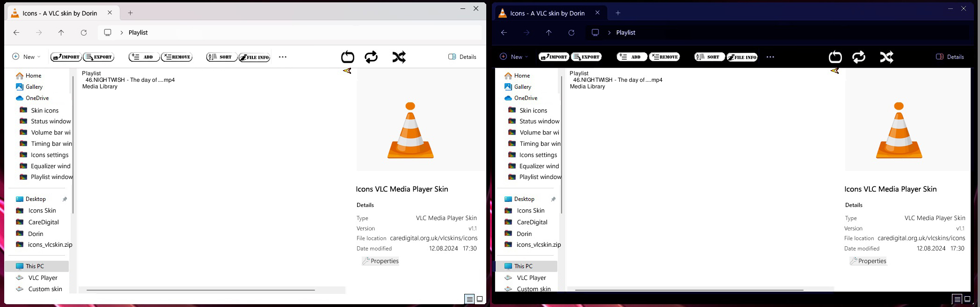Click the playlist horizontal scrollbar in light window

point(201,290)
